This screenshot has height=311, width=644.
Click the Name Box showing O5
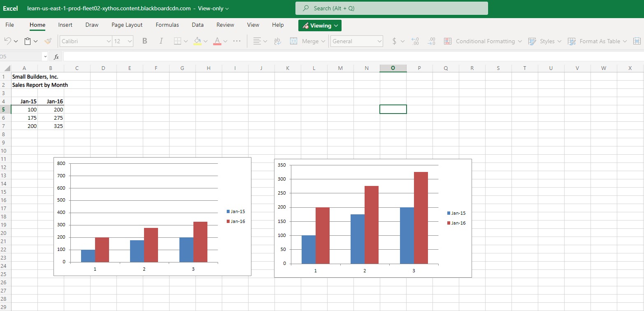tap(21, 57)
